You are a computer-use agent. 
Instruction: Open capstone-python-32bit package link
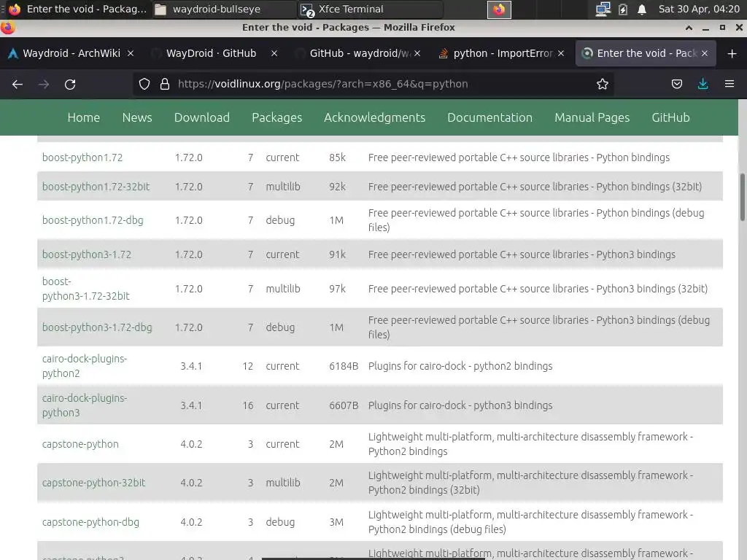click(94, 483)
